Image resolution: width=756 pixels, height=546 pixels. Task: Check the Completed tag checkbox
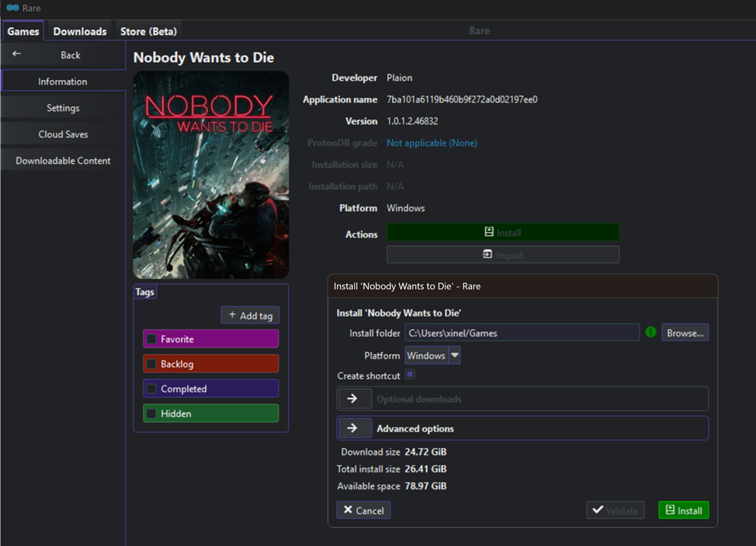coord(152,389)
